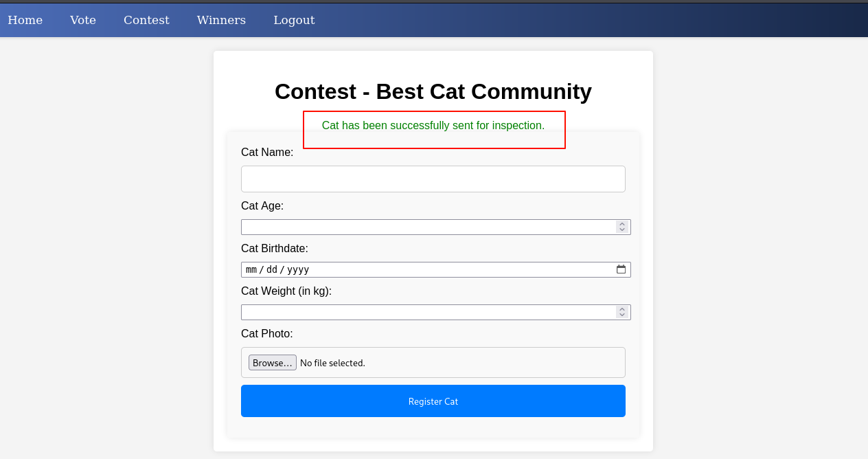The height and width of the screenshot is (459, 868).
Task: Decrease Cat Age with the down arrow
Action: pos(622,230)
